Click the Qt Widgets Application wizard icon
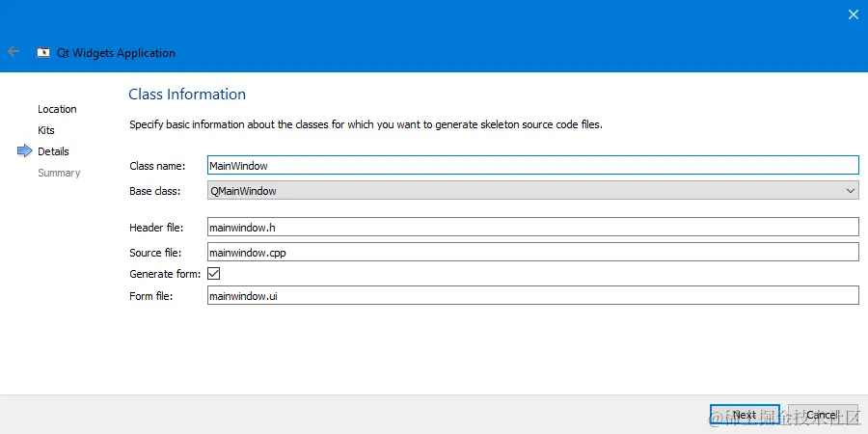This screenshot has height=434, width=868. 43,53
